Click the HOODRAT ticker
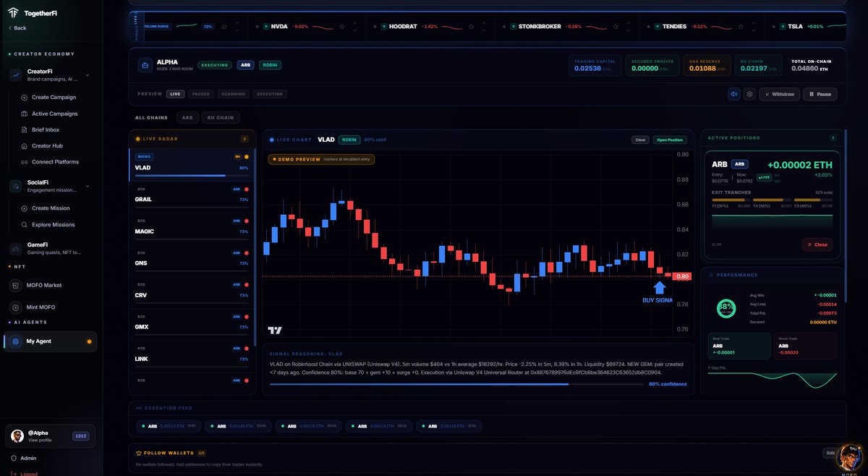 [x=430, y=26]
